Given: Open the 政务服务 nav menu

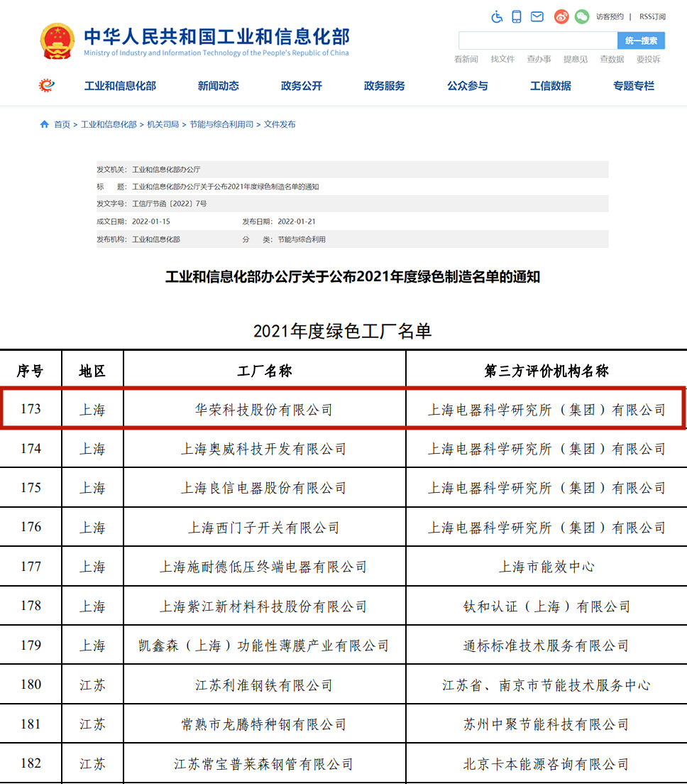Looking at the screenshot, I should (x=384, y=86).
